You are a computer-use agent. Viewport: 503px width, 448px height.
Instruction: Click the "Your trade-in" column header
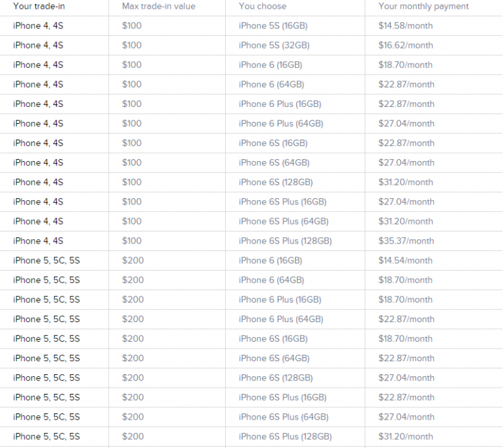(40, 6)
